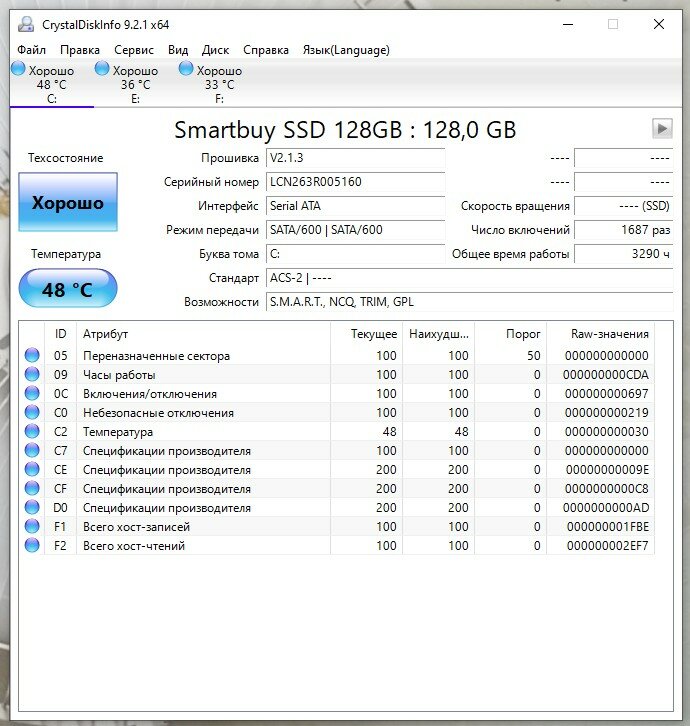
Task: Click total work time field 3290 ч
Action: tap(623, 254)
